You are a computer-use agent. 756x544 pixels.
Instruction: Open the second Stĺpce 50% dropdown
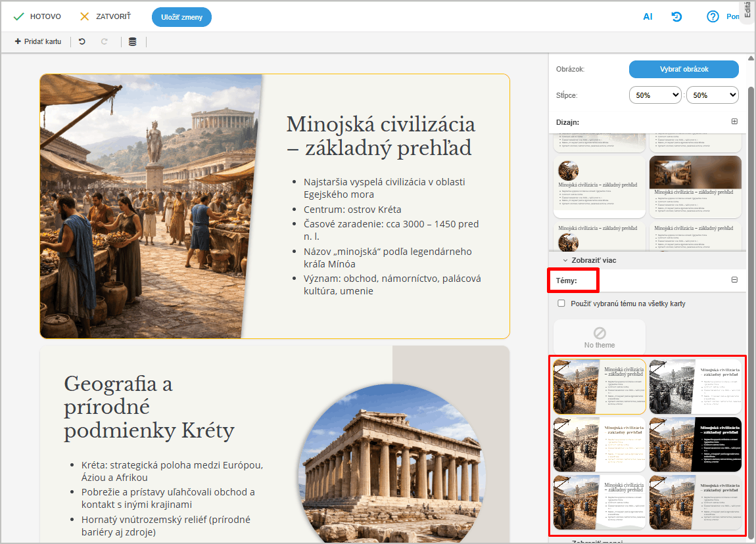pyautogui.click(x=712, y=95)
